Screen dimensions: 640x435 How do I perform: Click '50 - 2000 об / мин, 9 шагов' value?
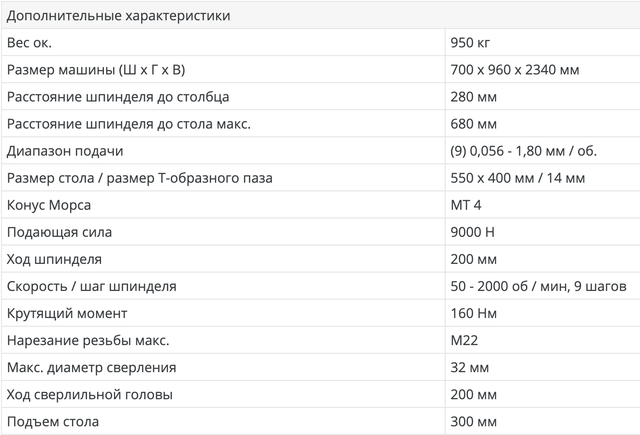pyautogui.click(x=538, y=286)
